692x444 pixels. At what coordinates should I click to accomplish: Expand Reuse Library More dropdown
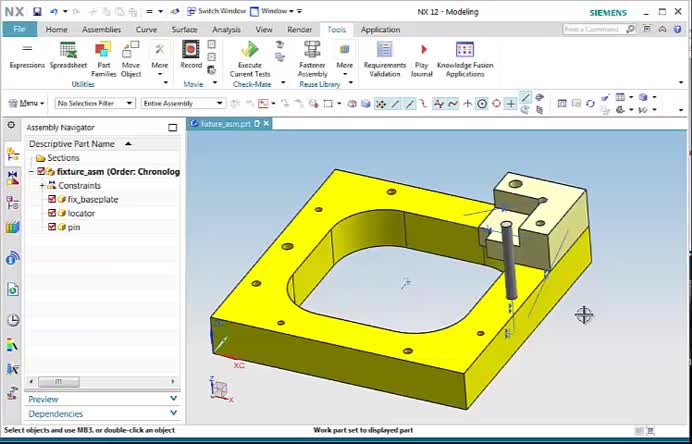click(x=345, y=59)
